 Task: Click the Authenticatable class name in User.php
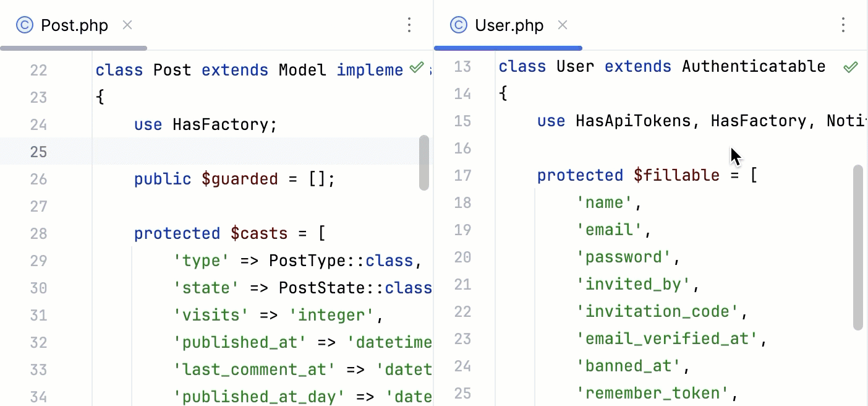pos(754,66)
